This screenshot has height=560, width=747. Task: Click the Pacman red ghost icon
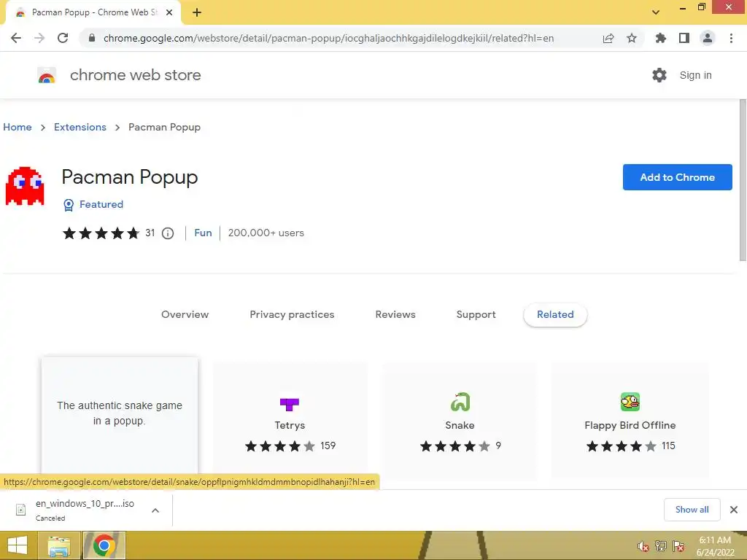(25, 186)
